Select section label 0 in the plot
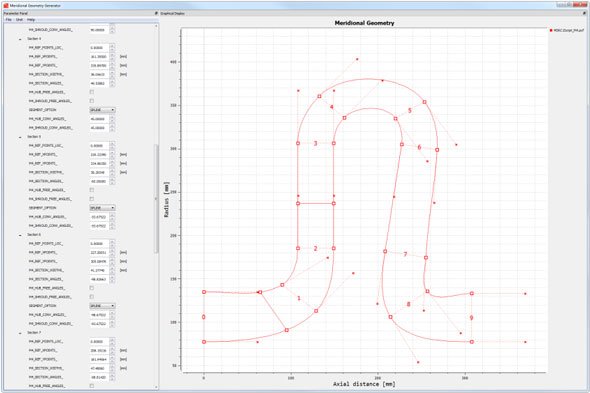Image resolution: width=590 pixels, height=393 pixels. coord(204,317)
